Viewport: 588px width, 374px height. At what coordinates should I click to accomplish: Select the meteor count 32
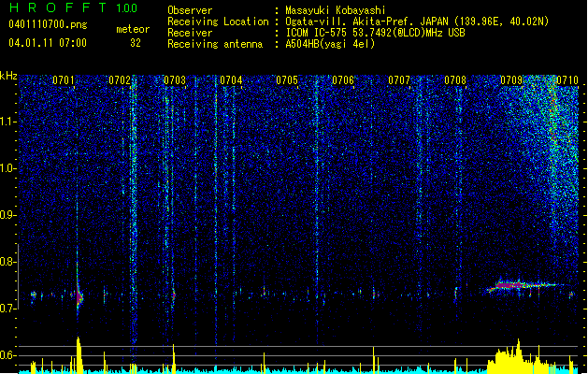coord(136,43)
